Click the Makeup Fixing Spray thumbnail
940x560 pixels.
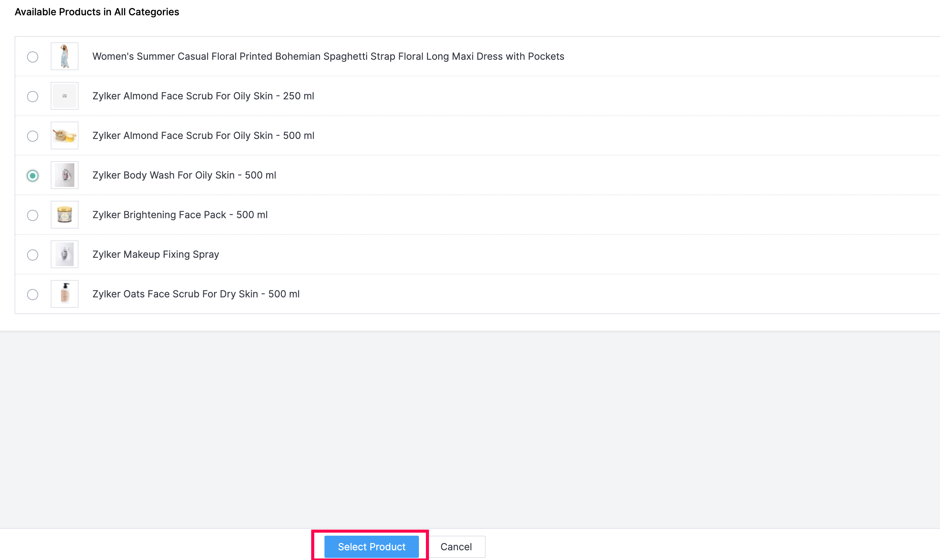tap(65, 254)
